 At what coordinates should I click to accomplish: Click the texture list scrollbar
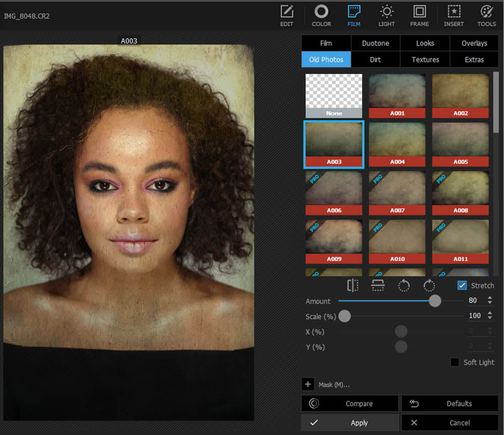pos(496,102)
